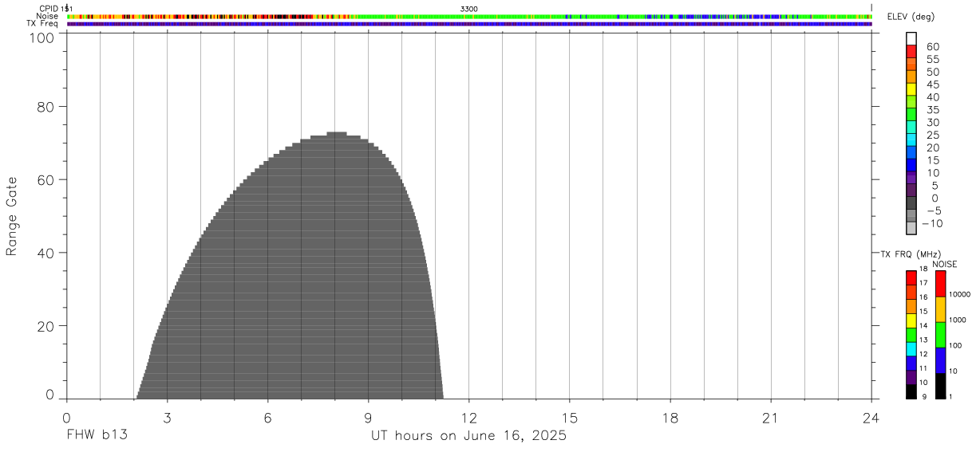Screen dimensions: 980x452
Task: Pick the orange ELEV swatch between 50 and 45
Action: coord(911,77)
